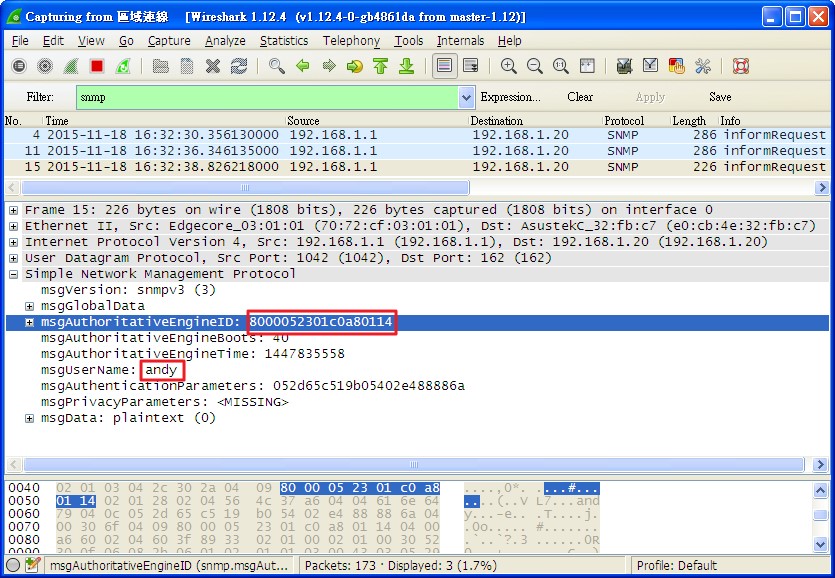Select packet number 11 in the list
The height and width of the screenshot is (578, 835).
(417, 151)
